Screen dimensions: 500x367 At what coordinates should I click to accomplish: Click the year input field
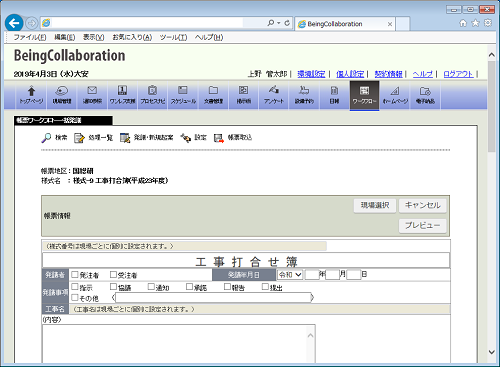312,275
